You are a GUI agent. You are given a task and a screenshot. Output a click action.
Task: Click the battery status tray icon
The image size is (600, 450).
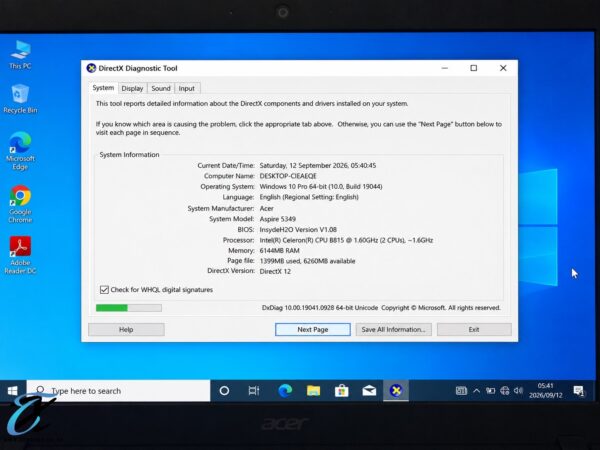pos(491,391)
